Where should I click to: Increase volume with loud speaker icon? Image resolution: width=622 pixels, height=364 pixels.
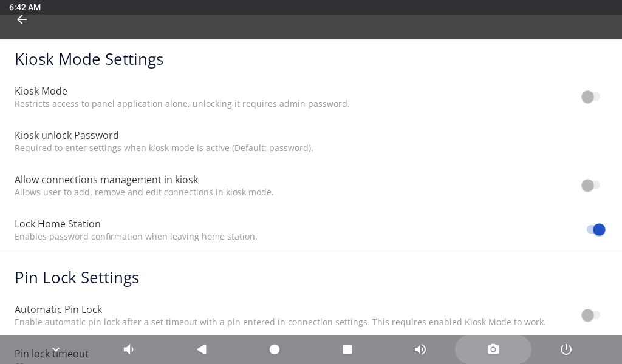pos(420,349)
